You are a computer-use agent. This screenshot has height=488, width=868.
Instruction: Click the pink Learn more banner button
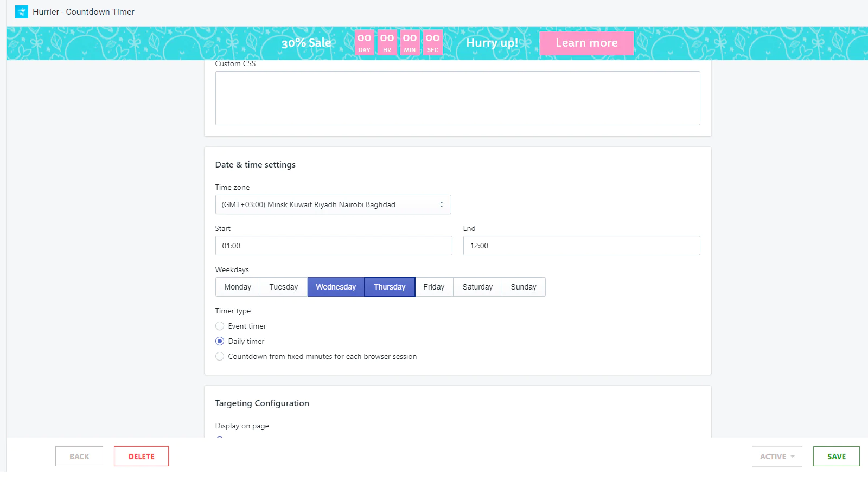click(586, 43)
